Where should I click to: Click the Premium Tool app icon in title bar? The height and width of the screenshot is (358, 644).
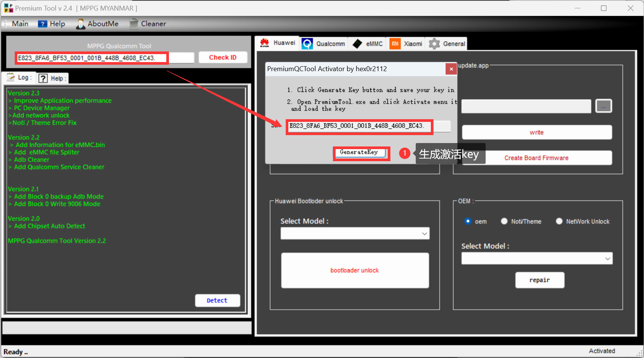[x=8, y=8]
